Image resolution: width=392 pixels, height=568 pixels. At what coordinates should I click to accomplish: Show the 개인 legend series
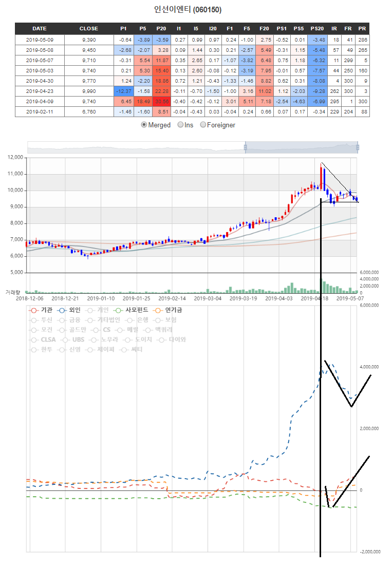pyautogui.click(x=97, y=310)
